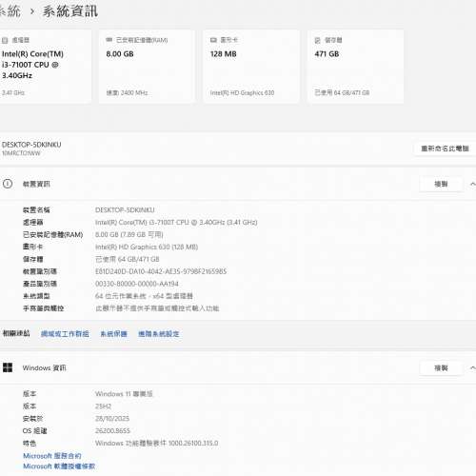Screen dimensions: 476x476
Task: Select the Intel(R) Core(TM) i3-7100T CPU card
Action: pyautogui.click(x=45, y=67)
